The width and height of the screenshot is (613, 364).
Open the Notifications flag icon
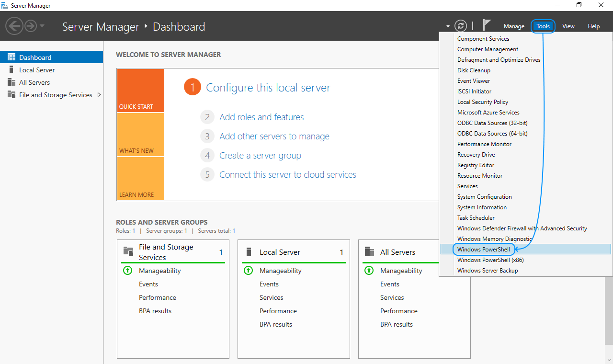(x=487, y=25)
